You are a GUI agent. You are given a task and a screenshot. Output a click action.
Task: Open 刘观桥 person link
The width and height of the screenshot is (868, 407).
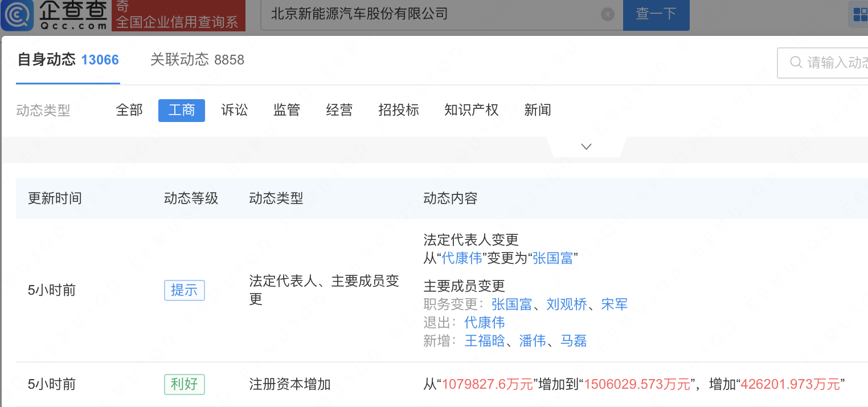point(566,304)
